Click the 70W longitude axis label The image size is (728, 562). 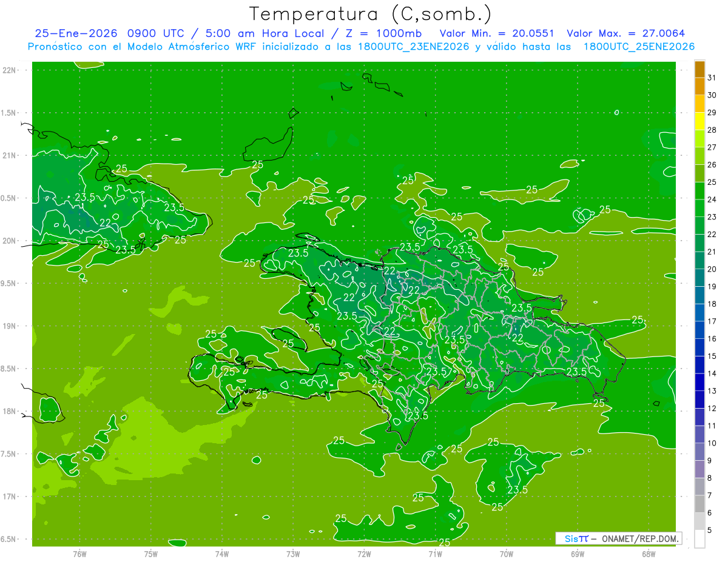pyautogui.click(x=507, y=554)
